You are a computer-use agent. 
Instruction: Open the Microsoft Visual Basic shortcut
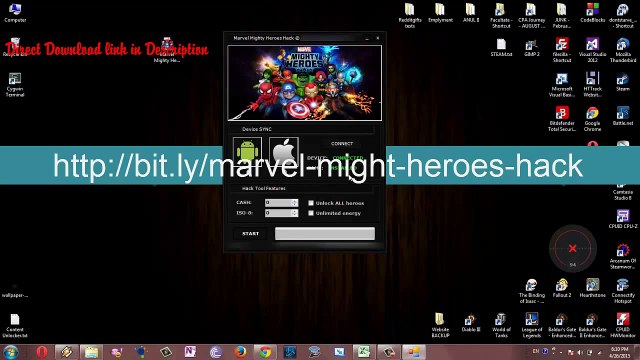coord(562,84)
